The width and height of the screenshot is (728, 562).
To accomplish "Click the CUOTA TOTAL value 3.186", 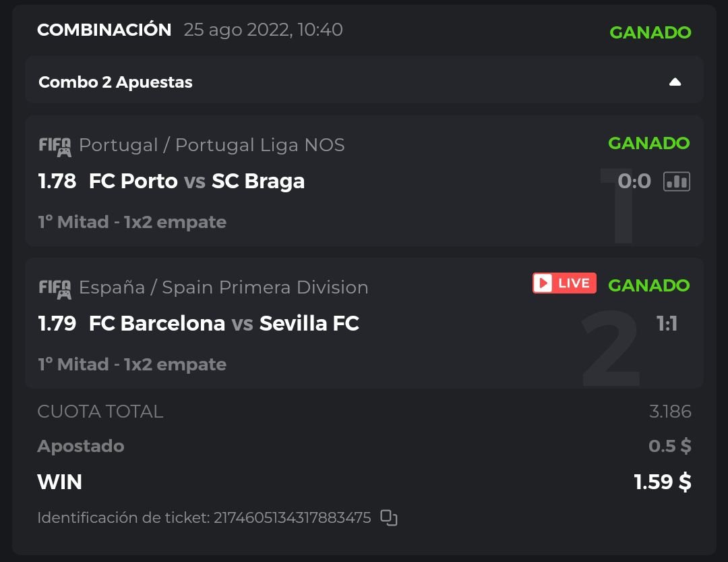I will pyautogui.click(x=670, y=412).
